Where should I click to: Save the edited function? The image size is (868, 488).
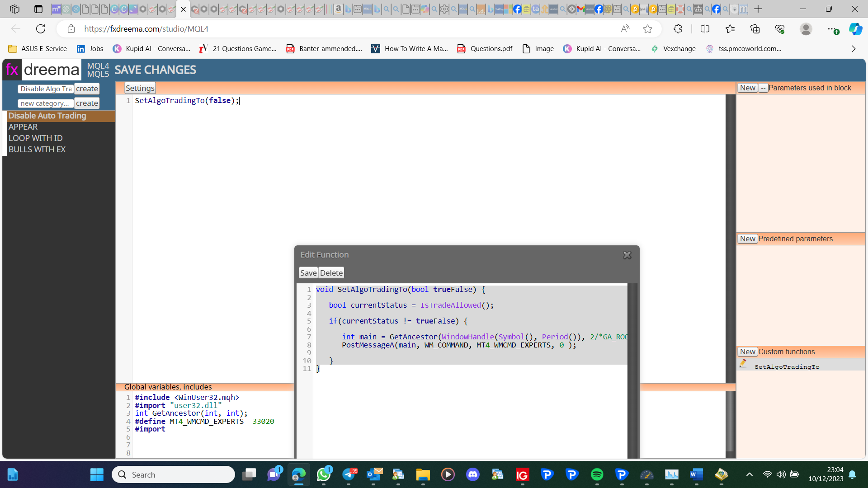click(x=308, y=273)
